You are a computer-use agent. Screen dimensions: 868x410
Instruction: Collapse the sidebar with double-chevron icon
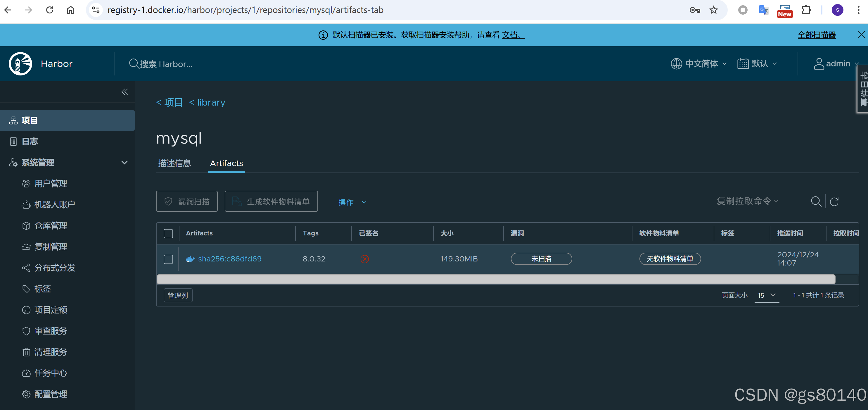125,92
